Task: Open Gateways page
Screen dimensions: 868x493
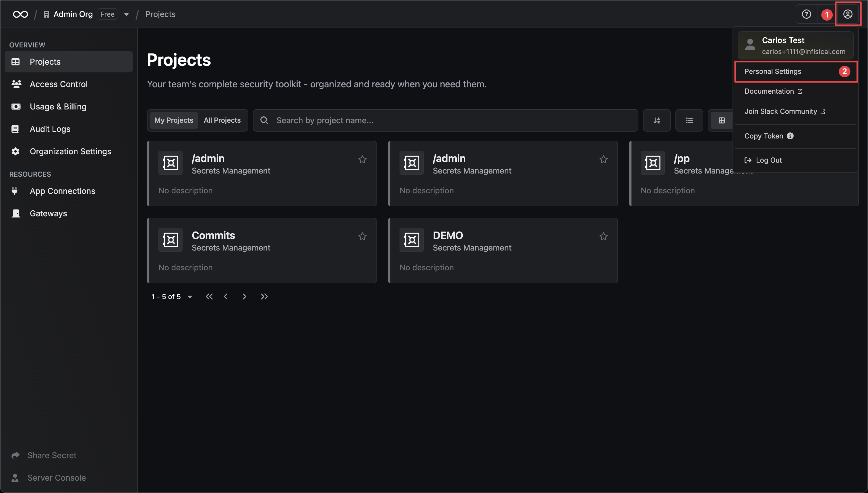Action: [x=68, y=213]
